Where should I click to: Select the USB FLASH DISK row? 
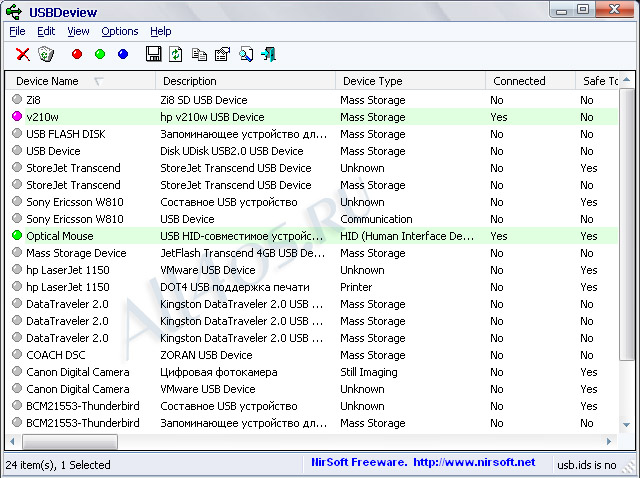click(313, 134)
